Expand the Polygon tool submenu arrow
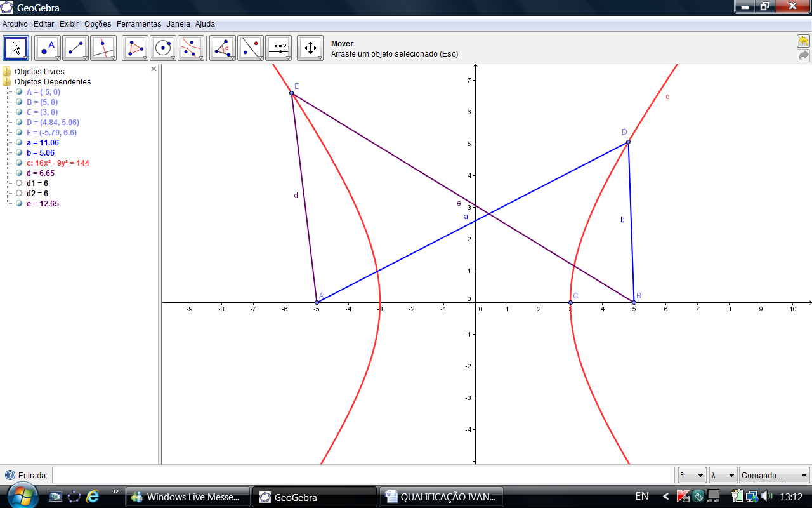 [145, 58]
